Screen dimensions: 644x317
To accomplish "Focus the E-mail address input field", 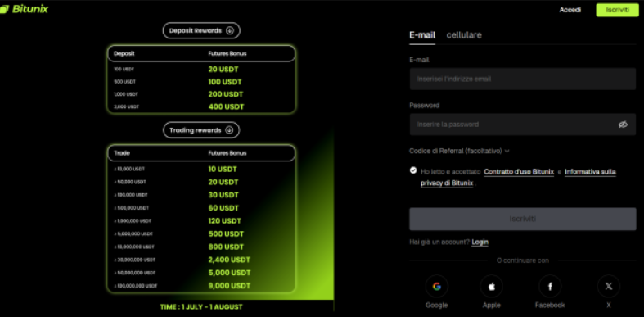I will coord(522,79).
